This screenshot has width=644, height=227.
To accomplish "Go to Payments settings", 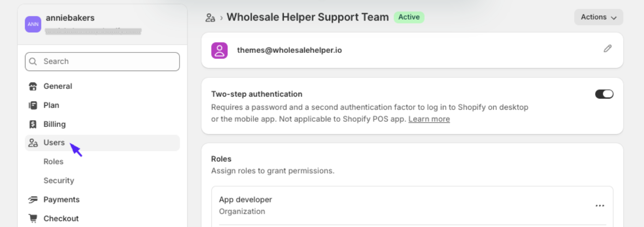I will click(x=61, y=200).
